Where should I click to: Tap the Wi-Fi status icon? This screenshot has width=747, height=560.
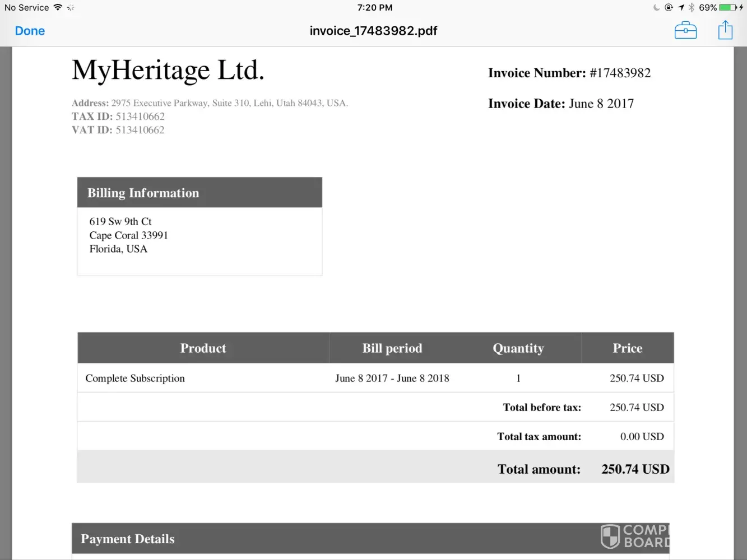click(x=58, y=7)
